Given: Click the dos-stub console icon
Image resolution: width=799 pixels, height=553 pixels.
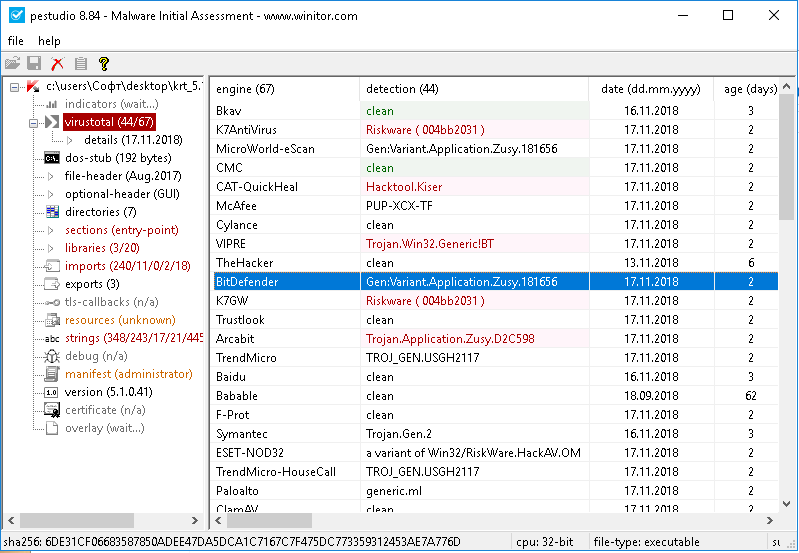Looking at the screenshot, I should (x=51, y=158).
